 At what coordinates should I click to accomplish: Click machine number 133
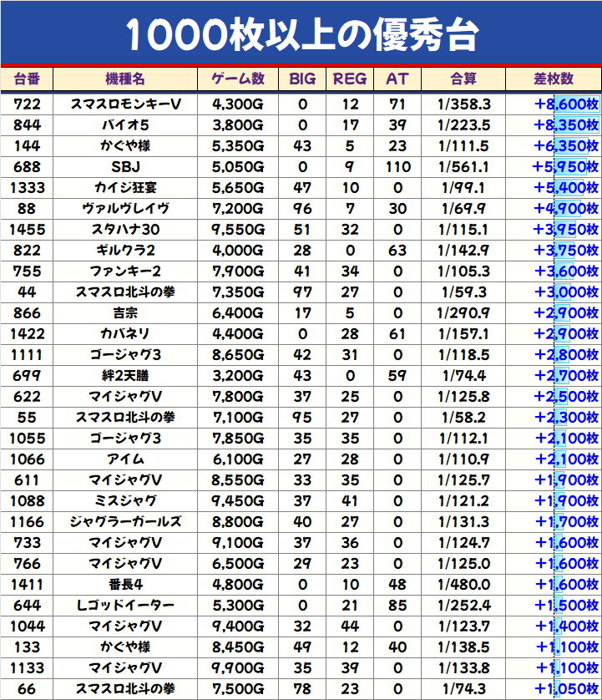pyautogui.click(x=27, y=647)
